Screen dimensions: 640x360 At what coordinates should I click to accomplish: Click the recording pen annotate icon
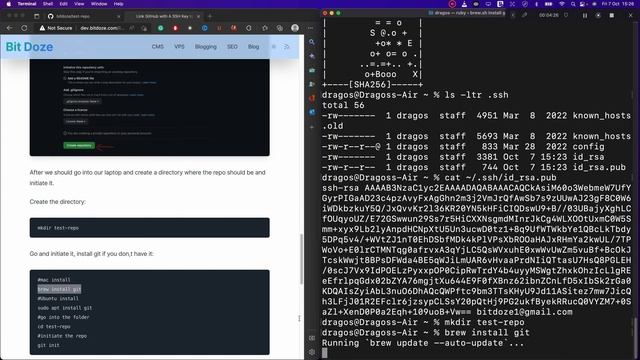click(x=525, y=16)
